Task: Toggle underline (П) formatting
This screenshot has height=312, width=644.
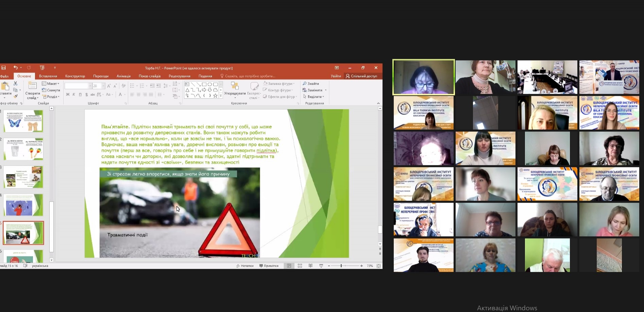Action: 80,94
